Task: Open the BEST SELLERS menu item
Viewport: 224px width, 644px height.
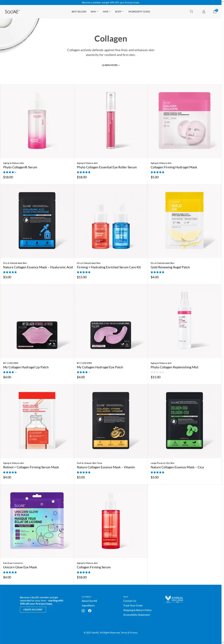Action: (79, 11)
